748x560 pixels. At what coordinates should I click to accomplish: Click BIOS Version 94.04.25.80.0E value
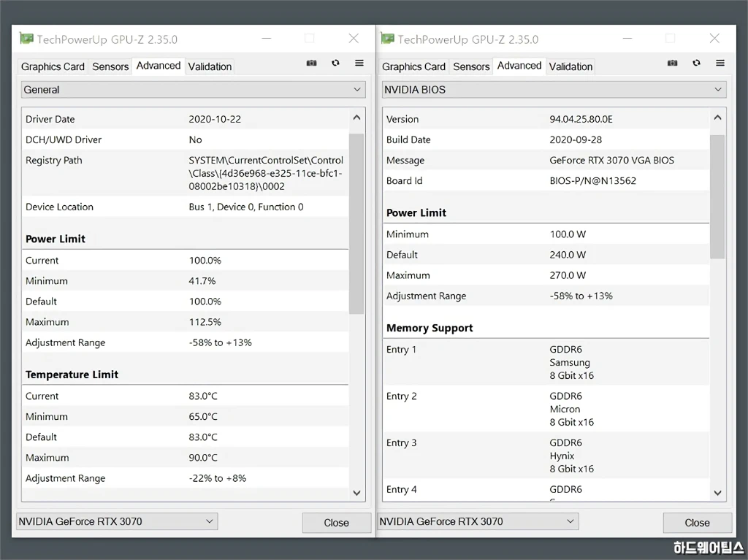[x=581, y=119]
